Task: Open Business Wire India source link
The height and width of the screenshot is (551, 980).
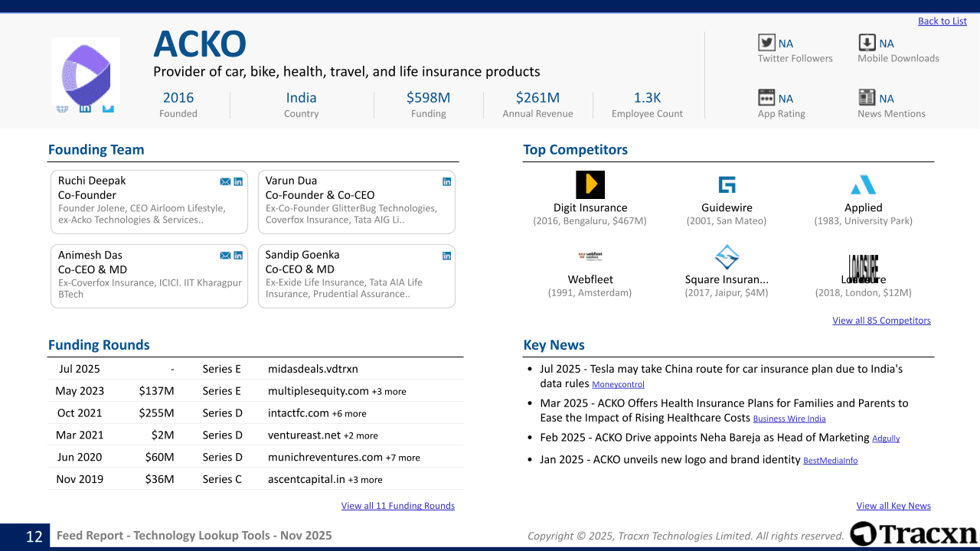Action: point(789,419)
